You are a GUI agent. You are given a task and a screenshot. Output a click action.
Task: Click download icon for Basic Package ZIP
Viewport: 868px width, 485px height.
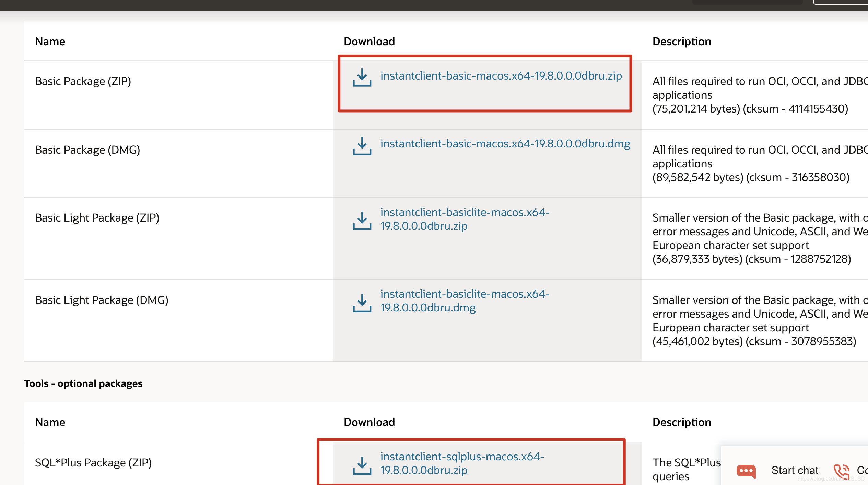[x=362, y=78]
